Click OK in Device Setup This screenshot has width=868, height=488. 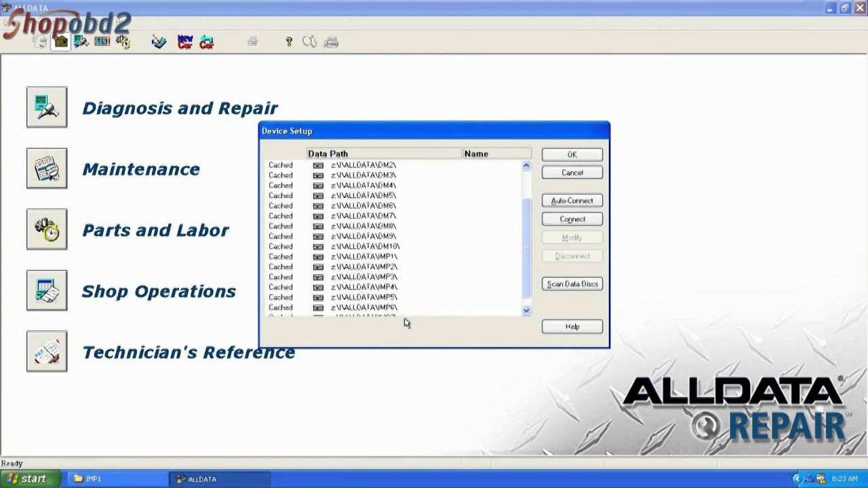[x=572, y=155]
